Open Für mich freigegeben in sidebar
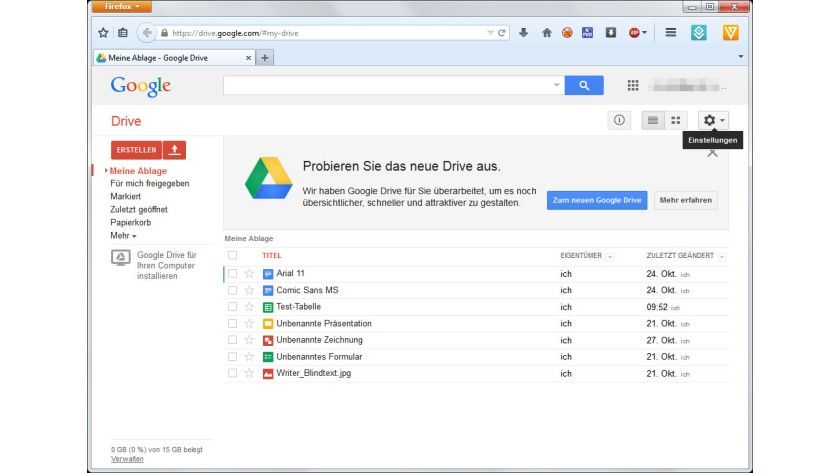Viewport: 840px width, 473px height. coord(149,183)
